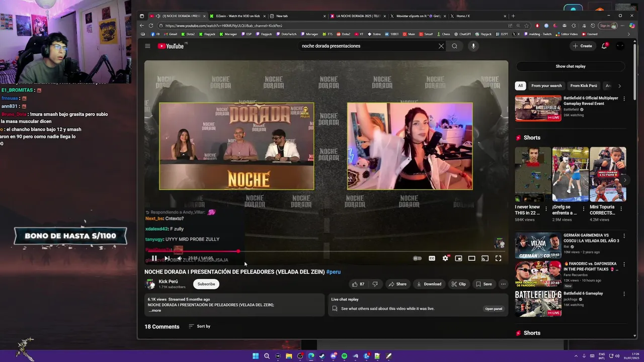
Task: Open YouTube notifications bell
Action: [x=604, y=46]
